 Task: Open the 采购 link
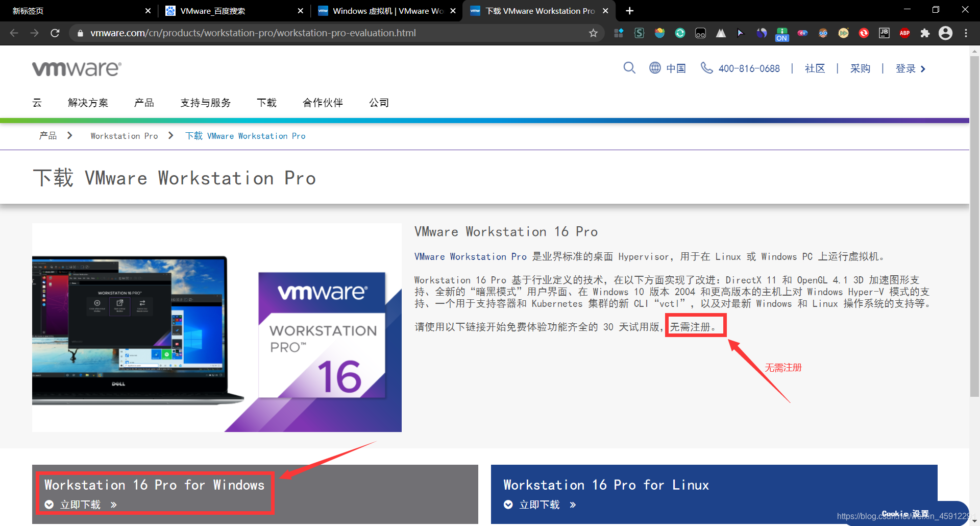860,68
